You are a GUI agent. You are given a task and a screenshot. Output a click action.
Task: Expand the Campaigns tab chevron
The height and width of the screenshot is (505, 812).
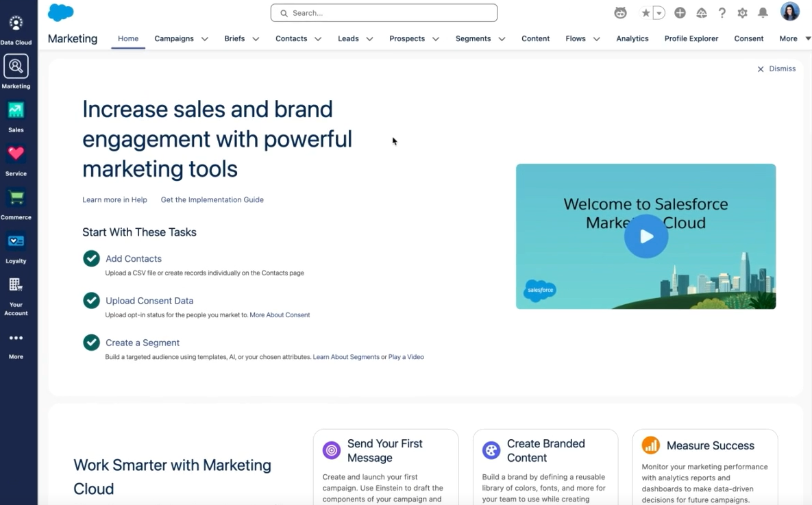(205, 39)
